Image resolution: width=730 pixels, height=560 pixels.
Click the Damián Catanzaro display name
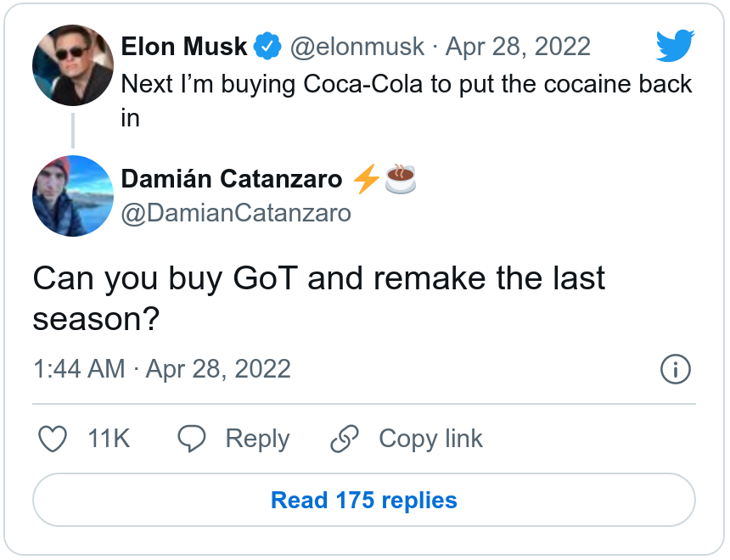coord(232,179)
